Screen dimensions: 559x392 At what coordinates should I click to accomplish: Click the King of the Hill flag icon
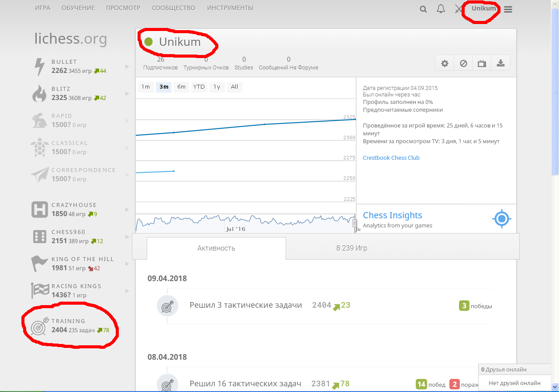pyautogui.click(x=40, y=264)
